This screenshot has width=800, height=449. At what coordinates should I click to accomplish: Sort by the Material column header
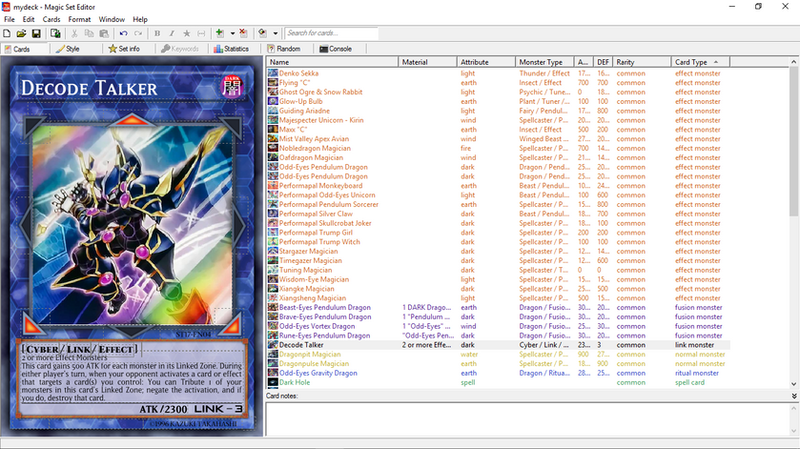427,62
